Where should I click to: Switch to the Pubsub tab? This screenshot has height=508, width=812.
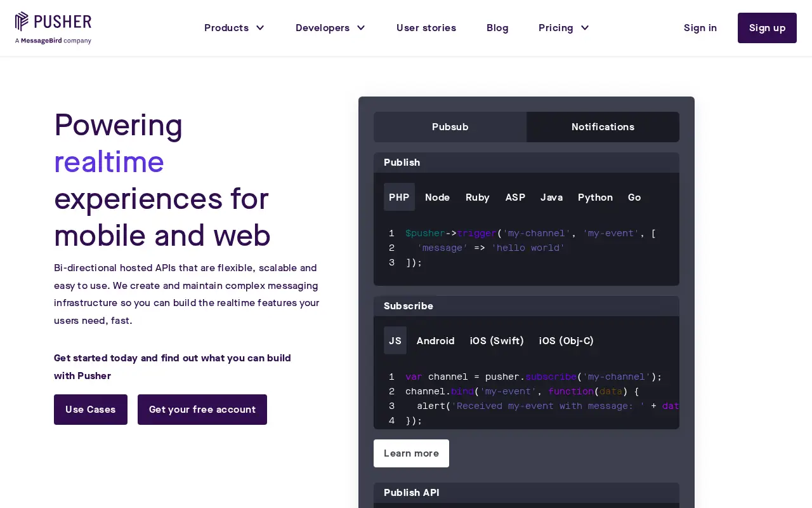450,127
